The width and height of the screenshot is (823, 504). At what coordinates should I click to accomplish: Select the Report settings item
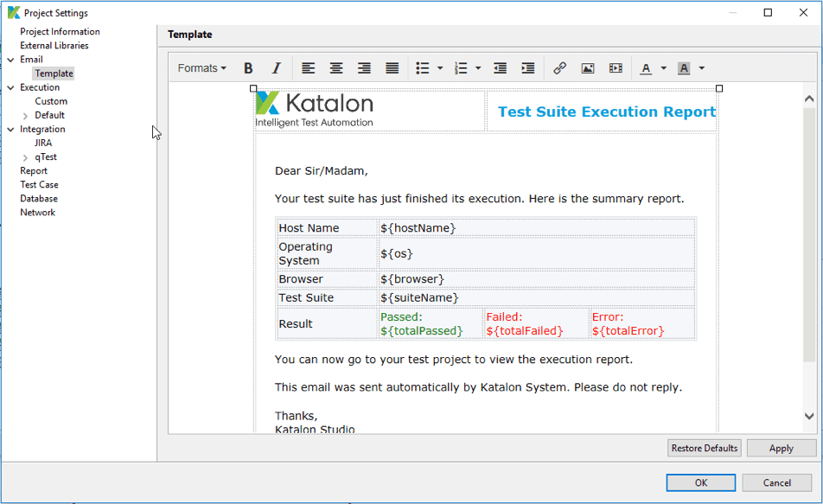coord(34,170)
